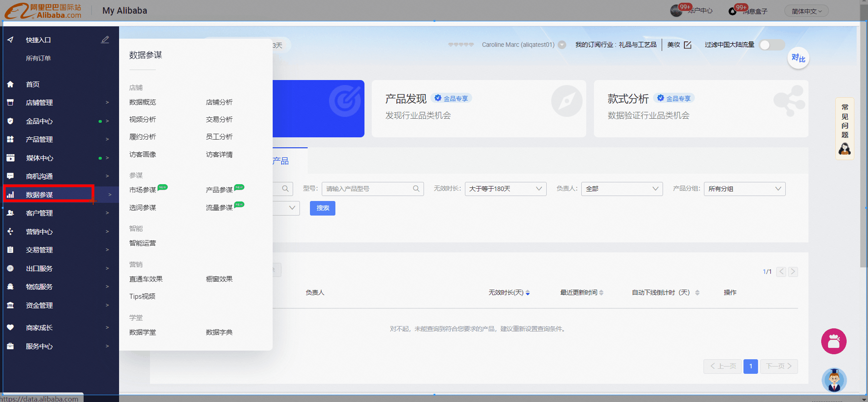The width and height of the screenshot is (868, 402).
Task: Click the 对比 compare round icon
Action: point(798,58)
